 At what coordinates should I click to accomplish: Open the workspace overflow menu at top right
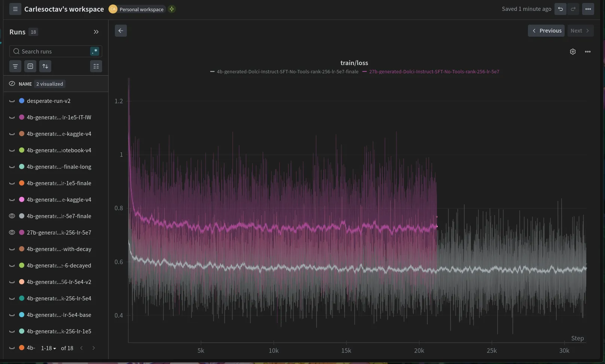click(588, 9)
